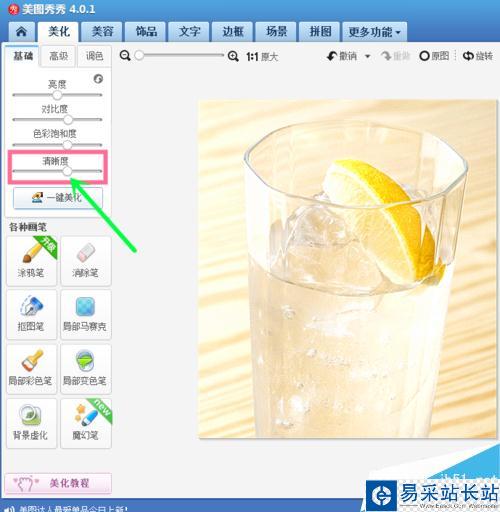Click the 对比度 contrast slider handle
The height and width of the screenshot is (512, 500).
point(68,119)
